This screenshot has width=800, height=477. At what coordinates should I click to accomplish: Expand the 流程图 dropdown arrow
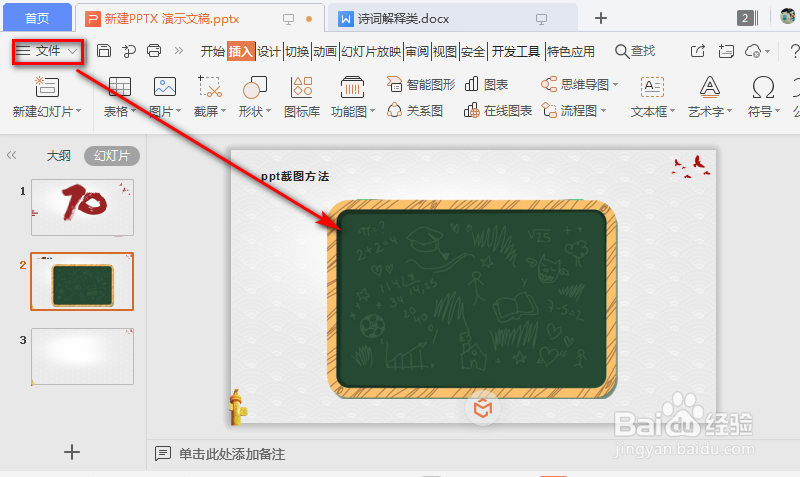604,110
